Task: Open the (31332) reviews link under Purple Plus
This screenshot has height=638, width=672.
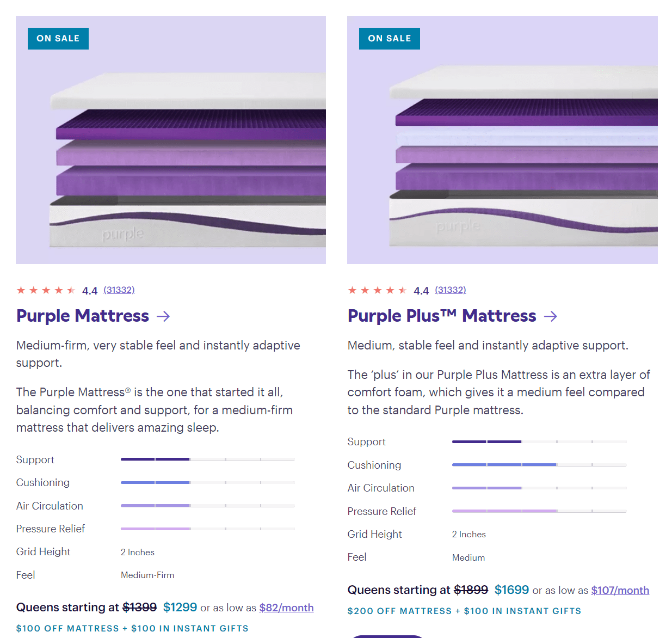Action: [x=451, y=290]
